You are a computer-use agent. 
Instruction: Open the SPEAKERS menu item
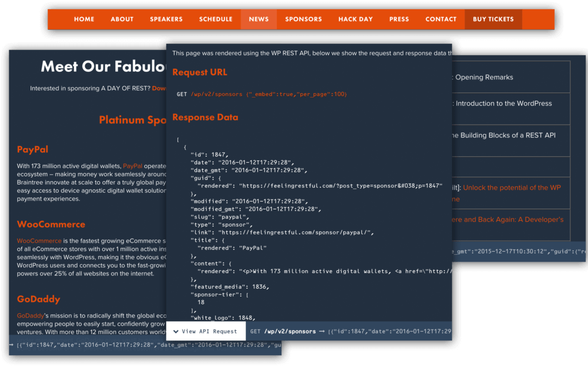166,19
